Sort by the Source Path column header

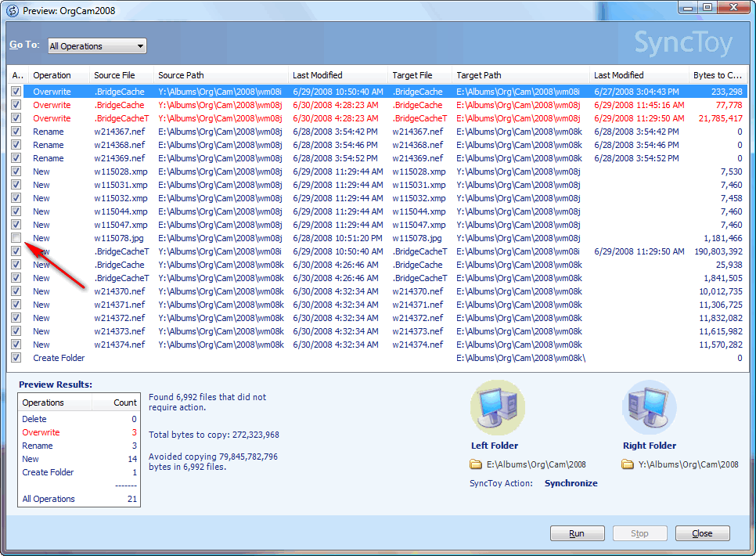click(x=221, y=75)
